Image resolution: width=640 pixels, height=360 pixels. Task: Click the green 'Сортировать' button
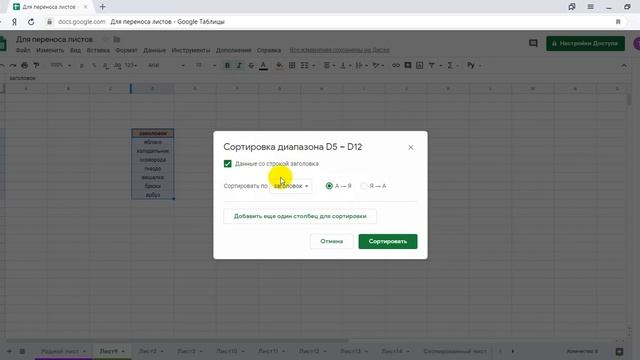[x=388, y=241]
